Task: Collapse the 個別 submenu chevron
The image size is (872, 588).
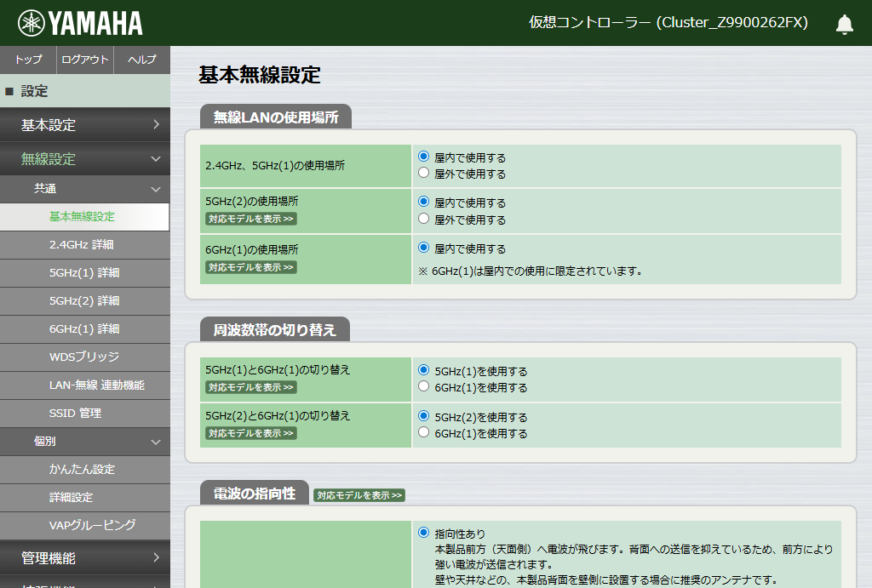Action: [x=157, y=442]
